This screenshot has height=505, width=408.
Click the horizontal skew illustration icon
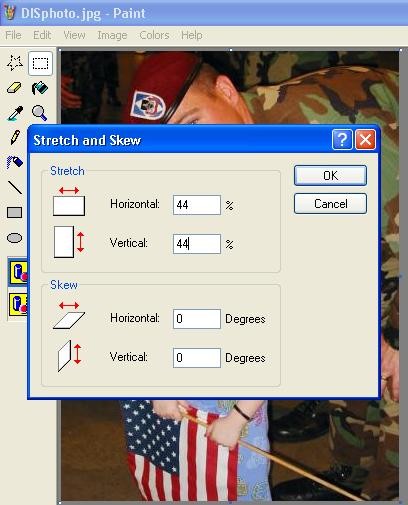69,315
